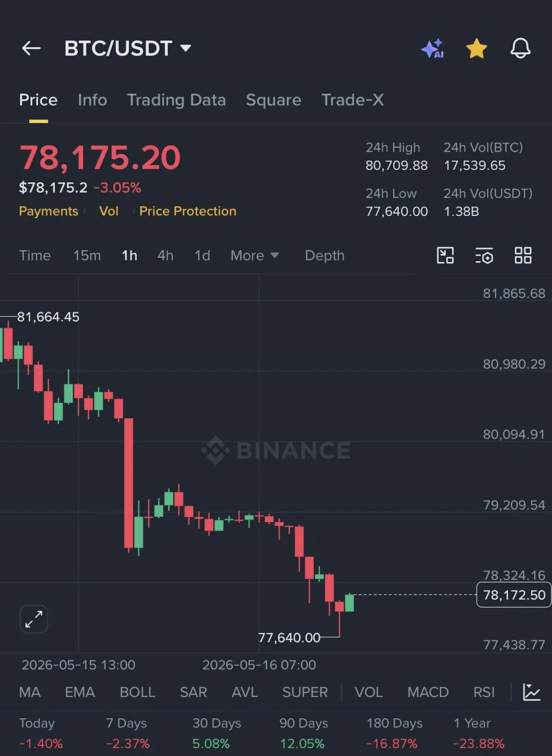This screenshot has width=552, height=756.
Task: Enable the MACD sub-indicator
Action: [428, 692]
